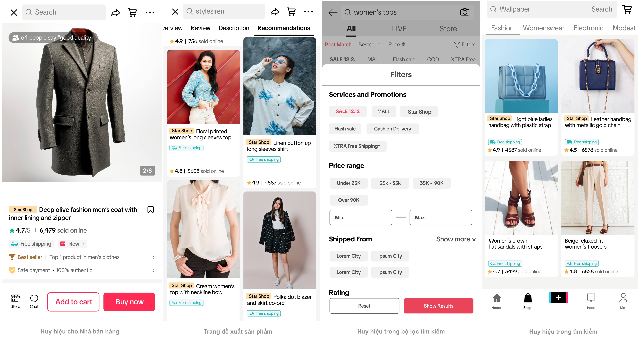Sort by Price using its arrows
This screenshot has height=347, width=644.
click(x=397, y=44)
